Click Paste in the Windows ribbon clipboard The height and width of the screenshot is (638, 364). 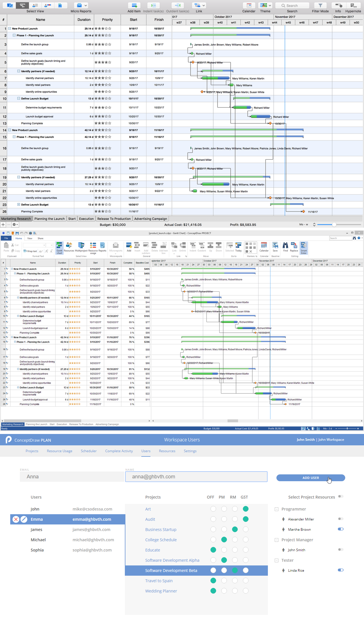(x=6, y=247)
